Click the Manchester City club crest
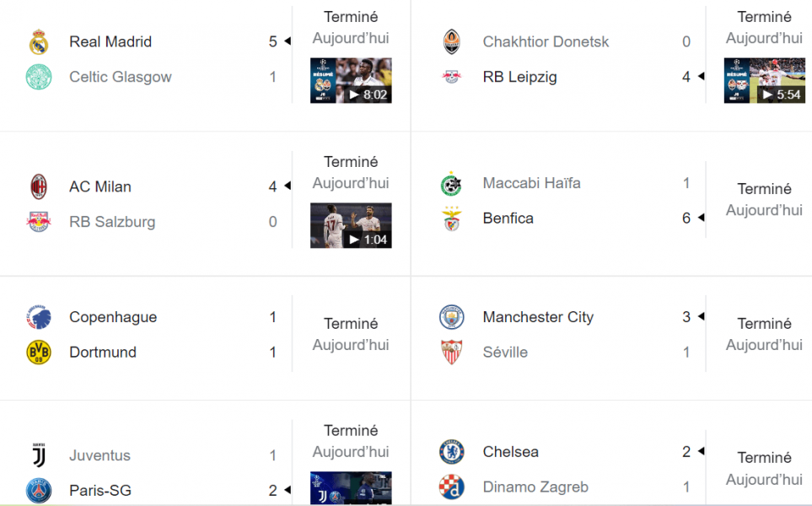The image size is (812, 506). pos(452,317)
